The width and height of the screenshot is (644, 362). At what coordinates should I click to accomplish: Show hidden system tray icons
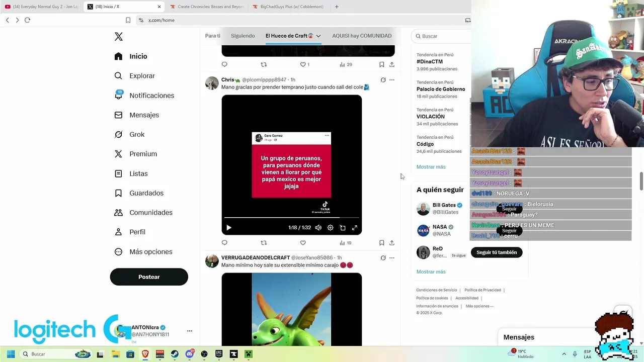coord(564,354)
